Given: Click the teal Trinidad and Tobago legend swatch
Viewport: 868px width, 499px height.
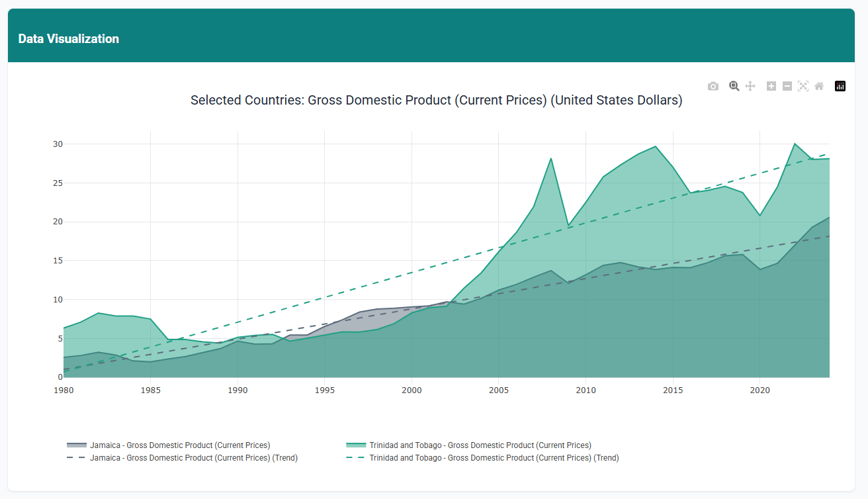Looking at the screenshot, I should tap(356, 445).
